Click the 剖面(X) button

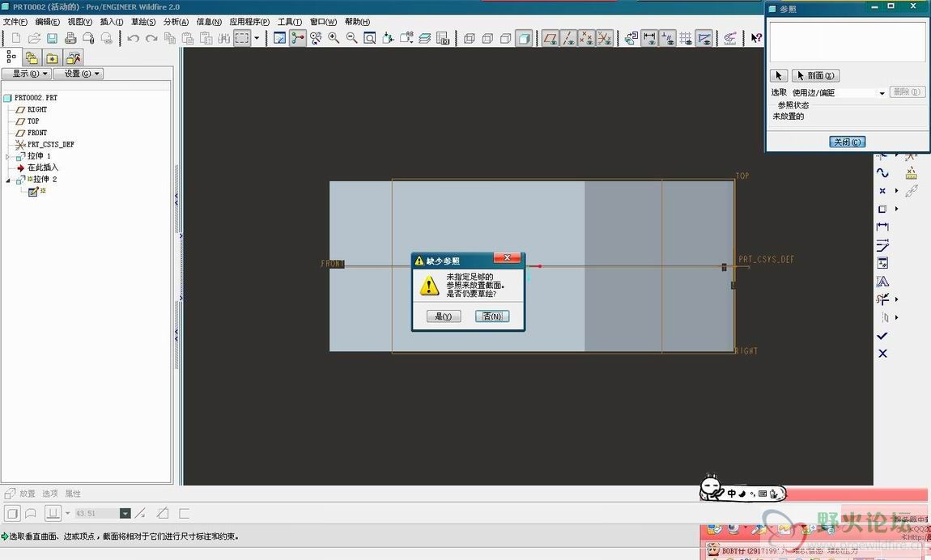click(x=815, y=76)
